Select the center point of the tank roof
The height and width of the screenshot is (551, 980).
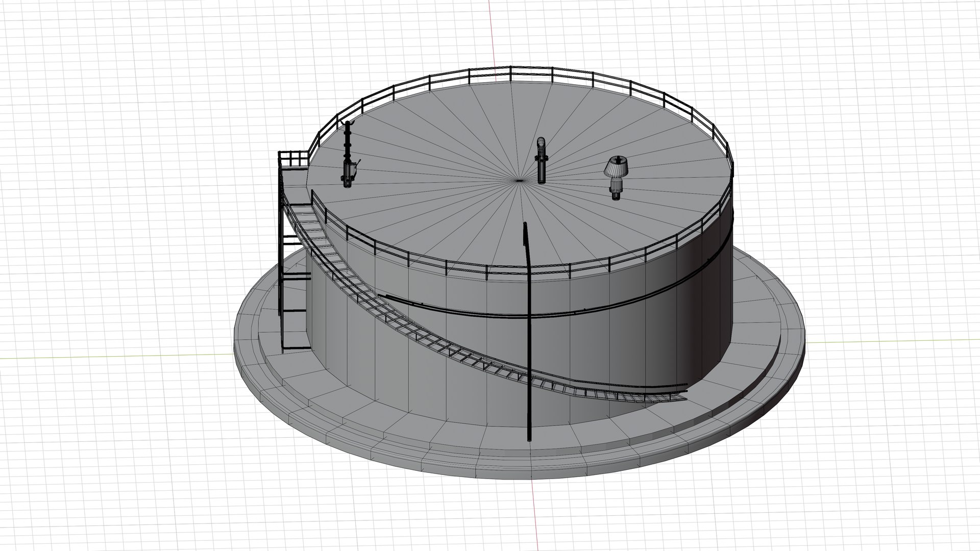(x=519, y=180)
